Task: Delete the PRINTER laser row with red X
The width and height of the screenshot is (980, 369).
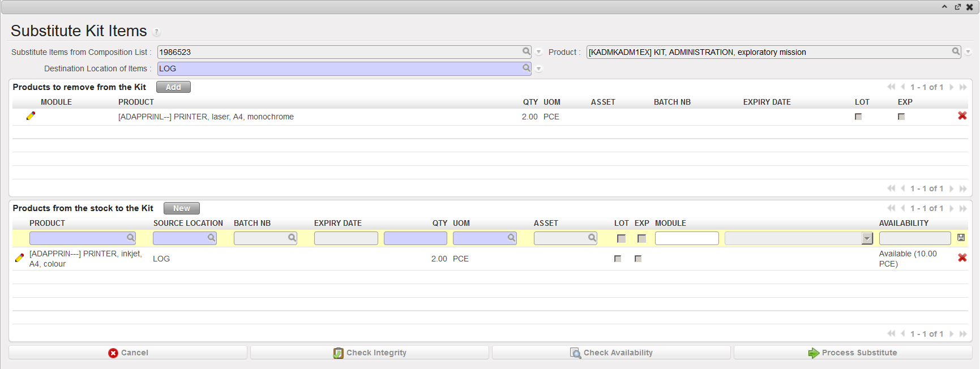Action: 962,116
